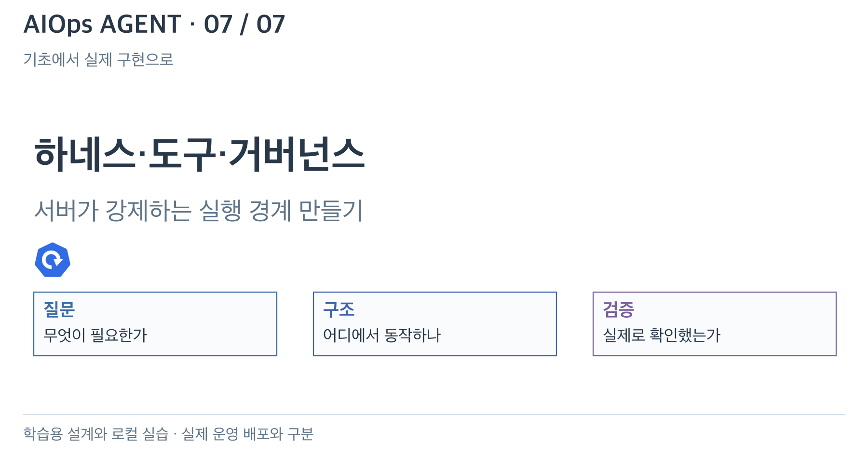Select the word 거버넌스 in the title
The height and width of the screenshot is (456, 868).
pyautogui.click(x=296, y=155)
